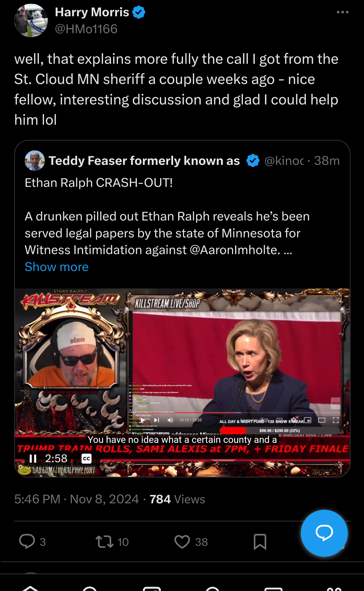Screen dimensions: 364x591
Task: Like the tweet with the heart icon
Action: click(182, 541)
